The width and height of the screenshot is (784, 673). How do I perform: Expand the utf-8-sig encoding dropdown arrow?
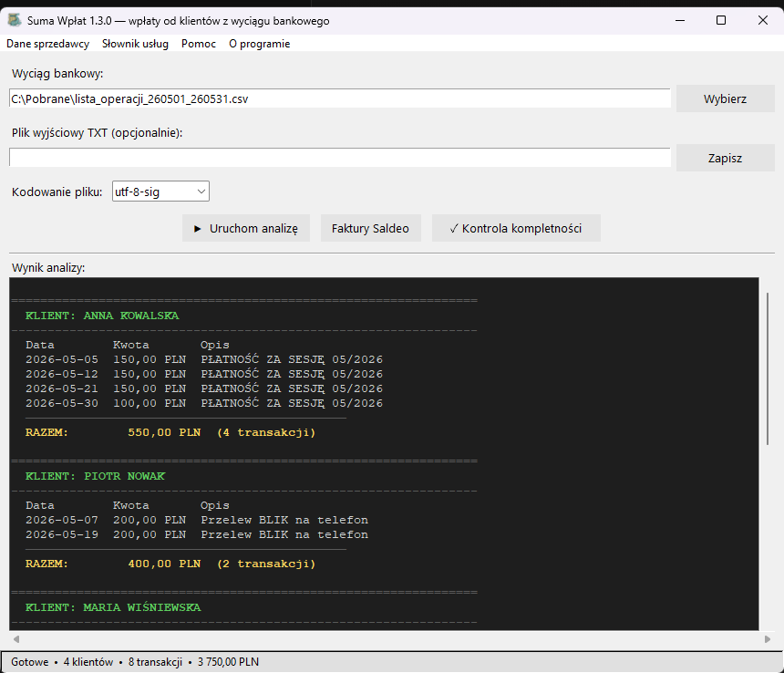pos(201,192)
